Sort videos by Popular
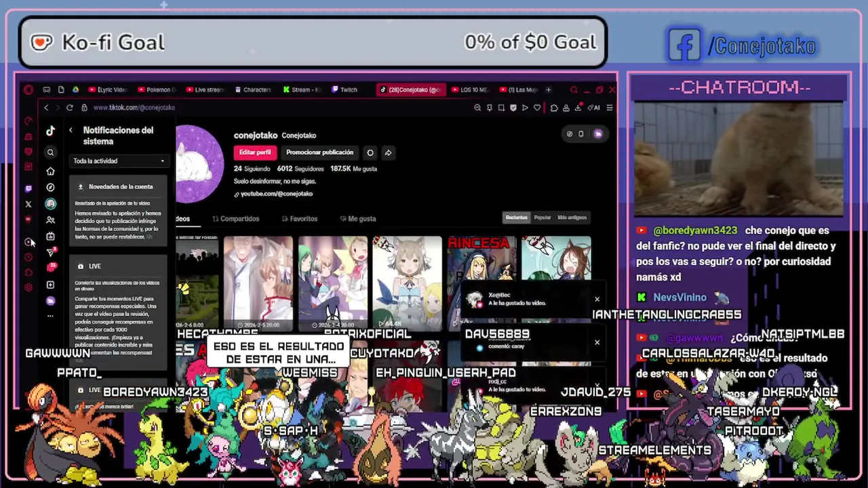 coord(542,218)
